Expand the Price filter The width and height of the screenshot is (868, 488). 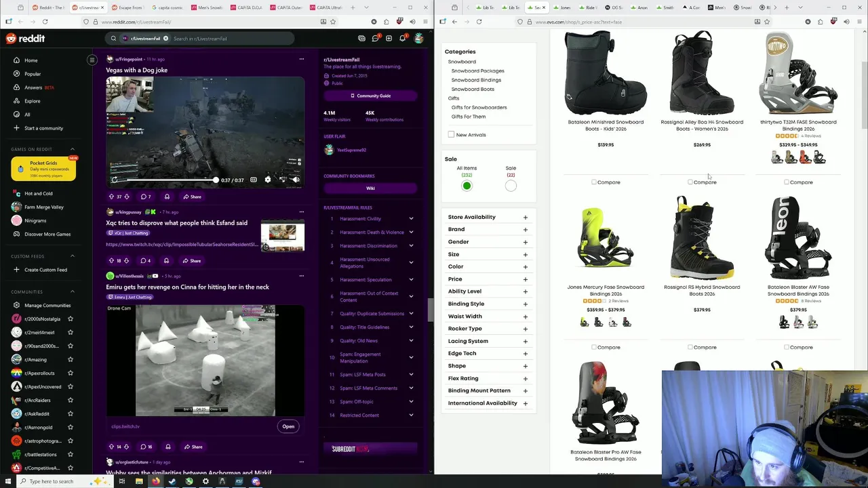pos(526,279)
